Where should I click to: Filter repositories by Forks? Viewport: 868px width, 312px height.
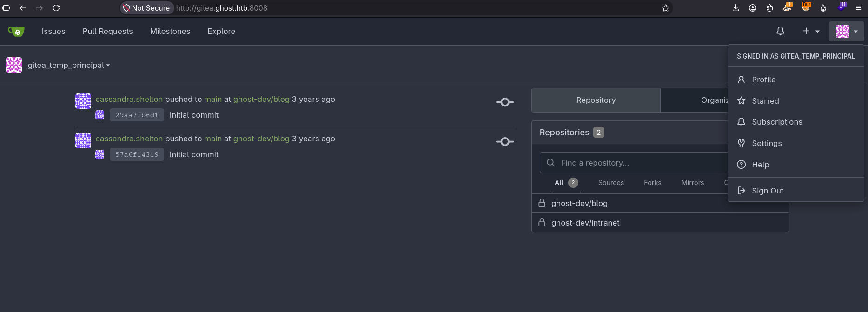point(652,183)
